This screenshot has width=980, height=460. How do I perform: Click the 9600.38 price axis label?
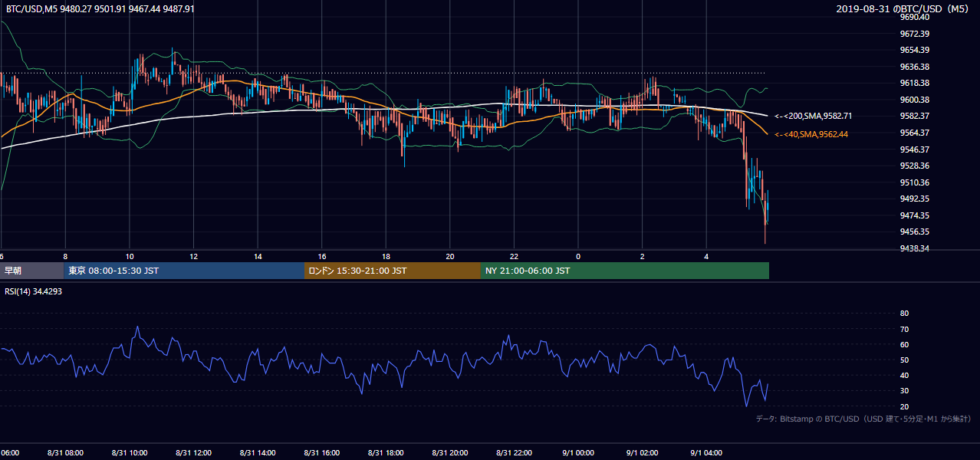pos(915,100)
